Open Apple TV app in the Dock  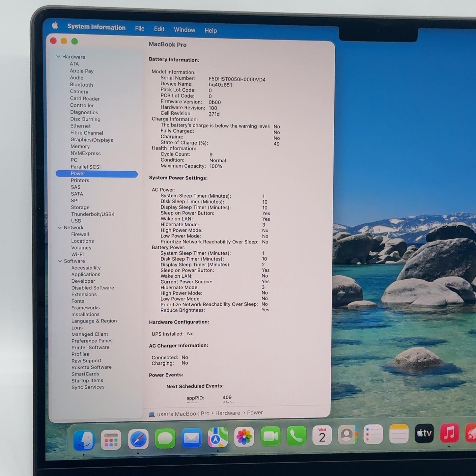(424, 433)
